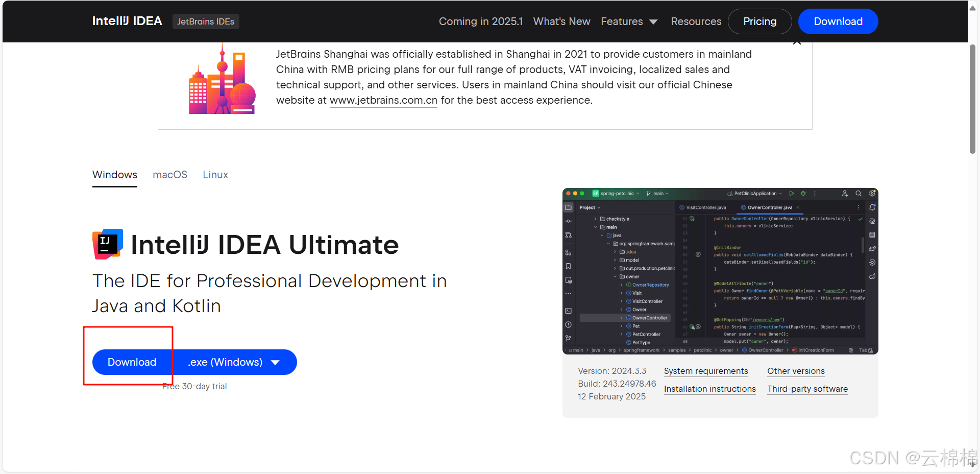Open PetClinicApplication run configuration dropdown in preview
Viewport: 980px width, 474px height.
coord(755,194)
